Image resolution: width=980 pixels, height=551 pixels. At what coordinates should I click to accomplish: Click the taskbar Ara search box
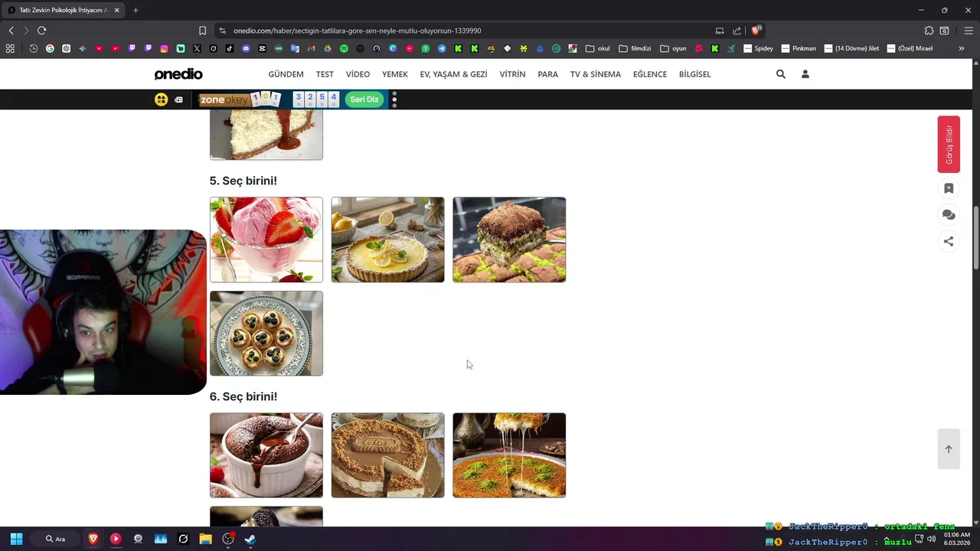pos(55,539)
